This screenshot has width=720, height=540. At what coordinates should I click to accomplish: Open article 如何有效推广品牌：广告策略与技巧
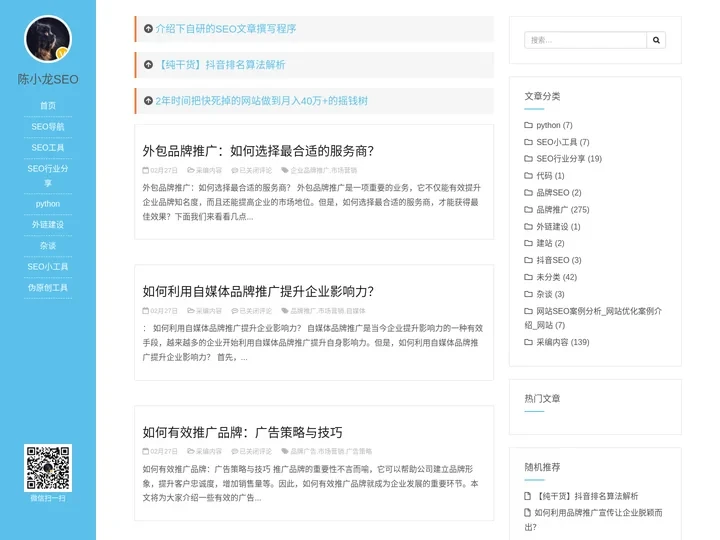point(242,432)
